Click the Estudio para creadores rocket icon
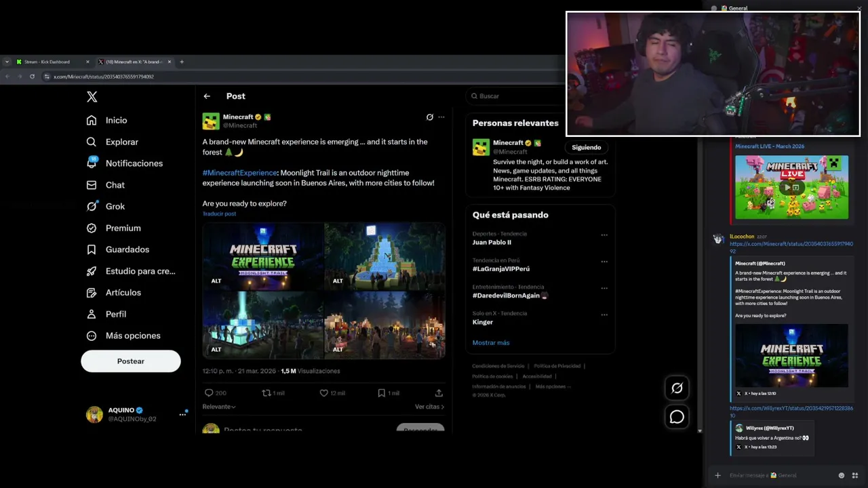Viewport: 868px width, 488px height. 92,271
